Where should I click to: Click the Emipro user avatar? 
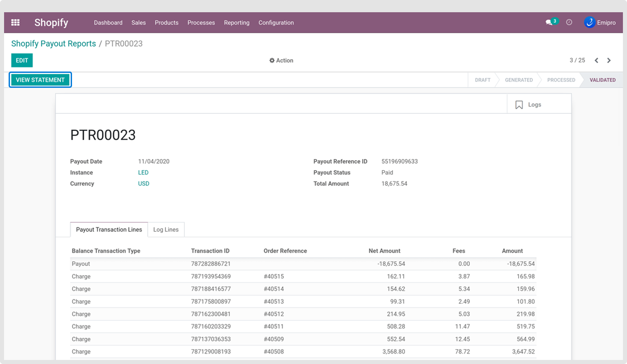589,22
